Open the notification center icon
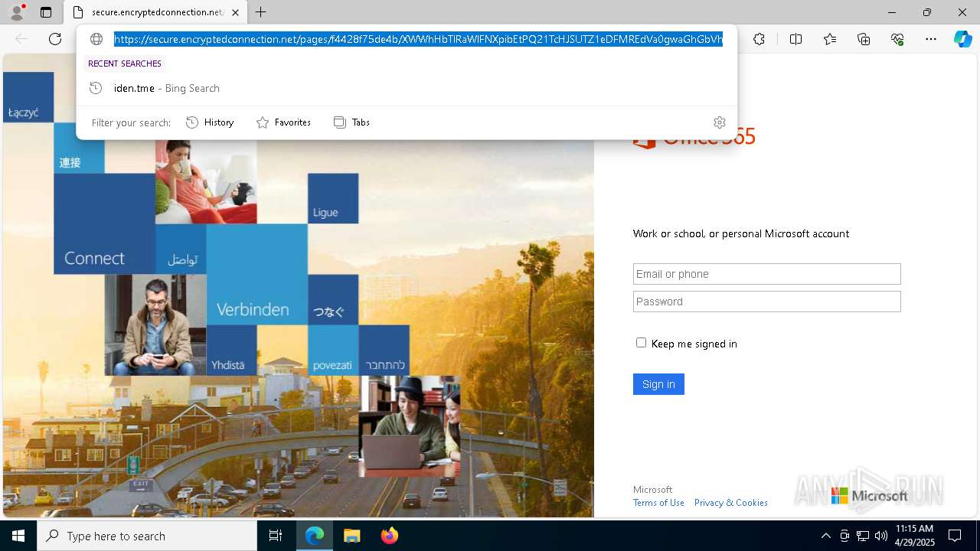This screenshot has width=980, height=551. click(x=955, y=536)
